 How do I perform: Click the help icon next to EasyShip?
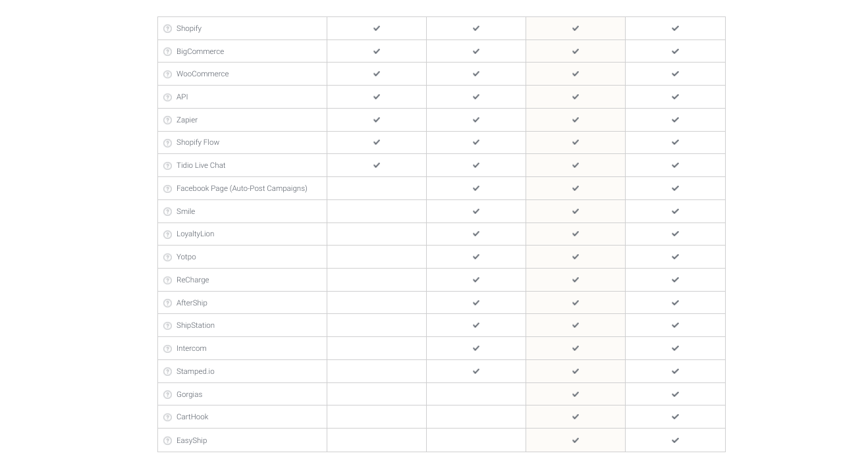tap(167, 441)
